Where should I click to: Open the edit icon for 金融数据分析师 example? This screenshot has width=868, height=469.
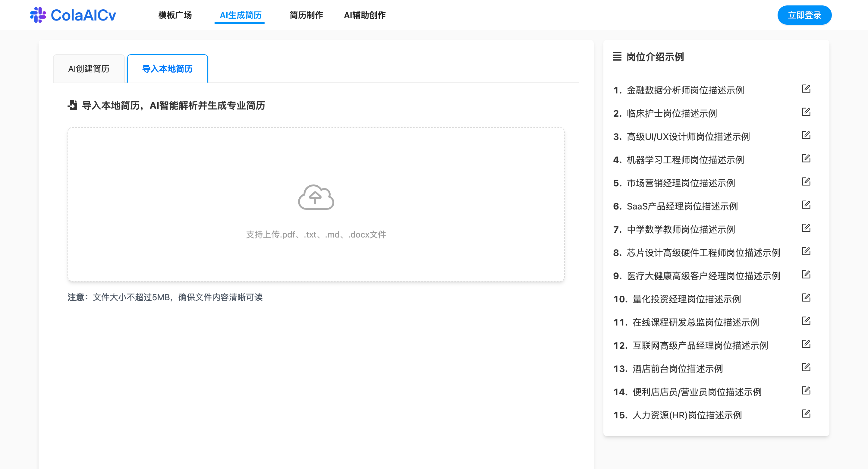point(806,89)
